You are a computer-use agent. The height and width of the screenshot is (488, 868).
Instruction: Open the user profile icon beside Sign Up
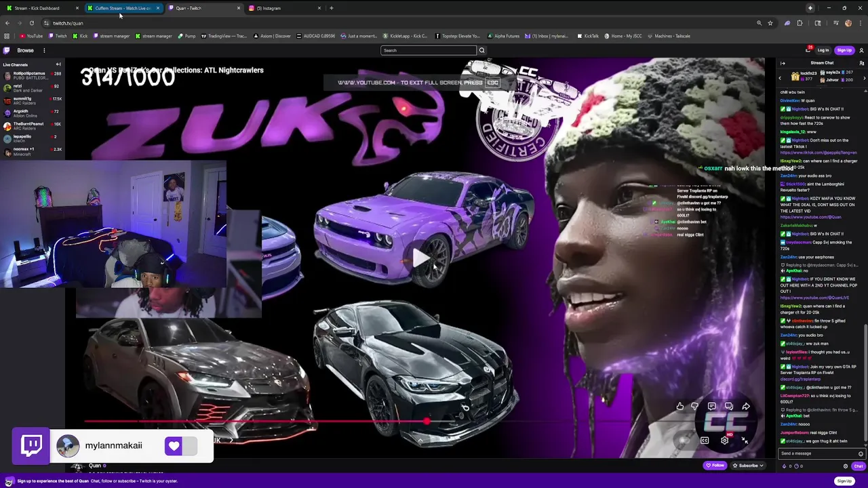pyautogui.click(x=861, y=50)
